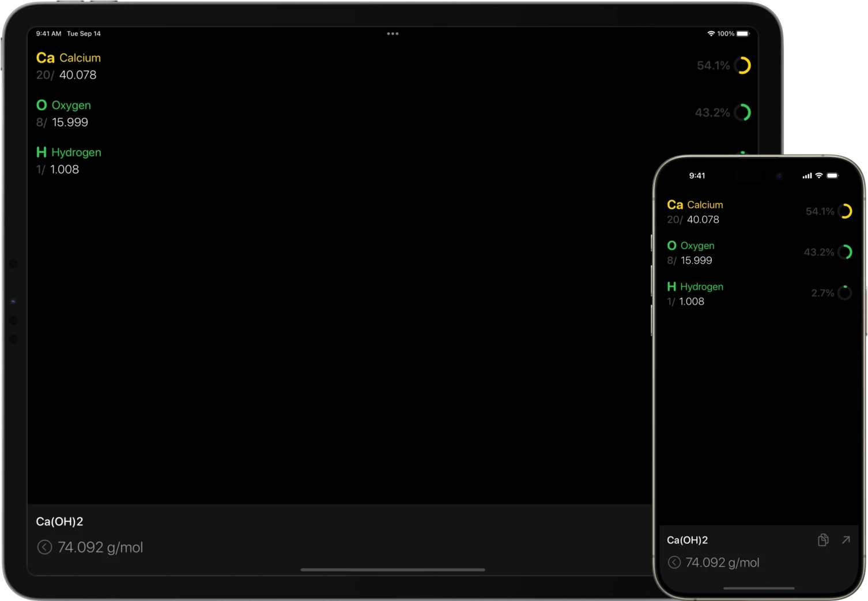Tap the Oxygen 43.2% ring on the iPhone
Viewport: 868px width, 601px height.
pyautogui.click(x=844, y=252)
